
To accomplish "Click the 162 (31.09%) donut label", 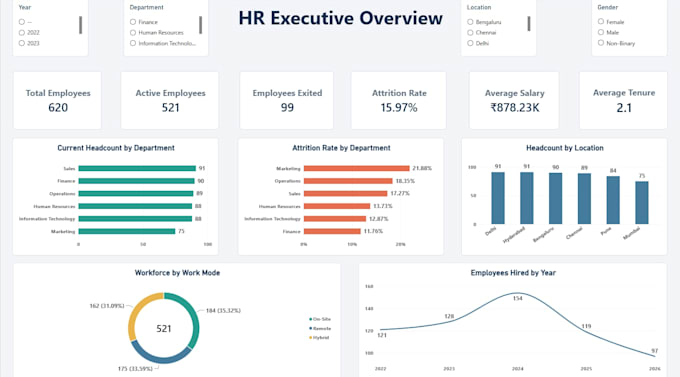I will (107, 306).
